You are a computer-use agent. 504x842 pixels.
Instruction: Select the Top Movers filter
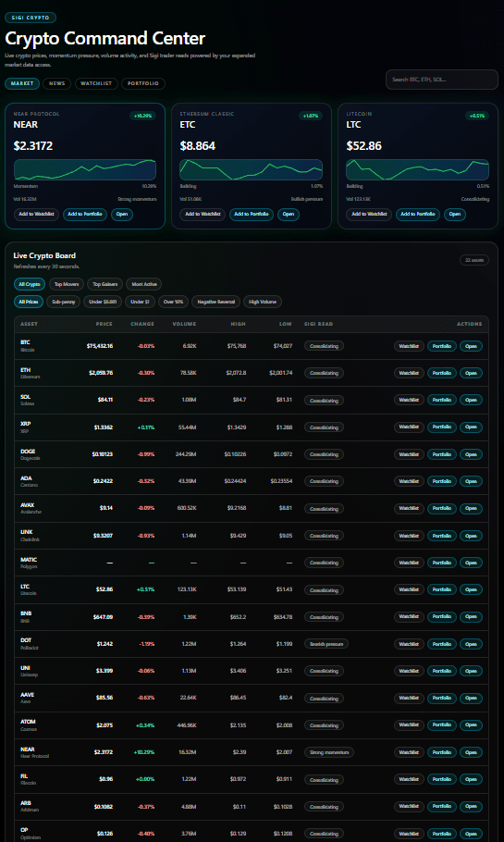[67, 284]
